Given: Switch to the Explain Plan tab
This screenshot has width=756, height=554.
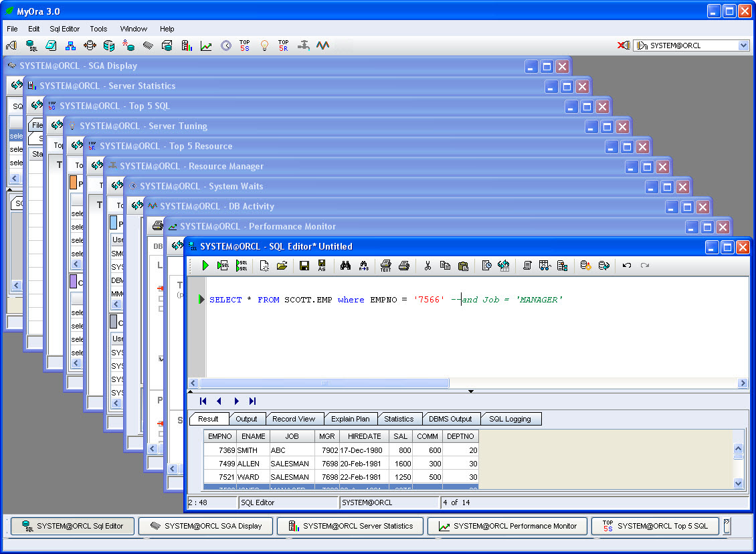Looking at the screenshot, I should pos(350,419).
